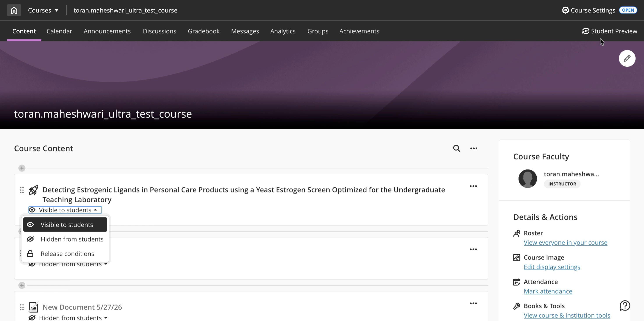This screenshot has width=644, height=321.
Task: Open the Groups tab
Action: (x=317, y=31)
